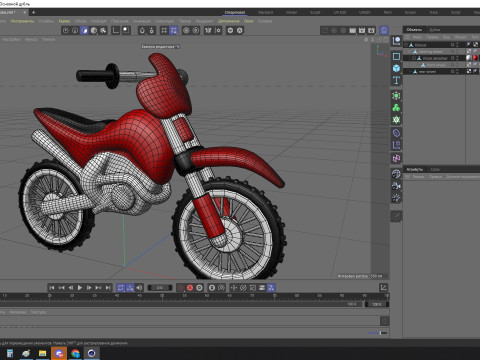Step to the next frame

pos(89,288)
